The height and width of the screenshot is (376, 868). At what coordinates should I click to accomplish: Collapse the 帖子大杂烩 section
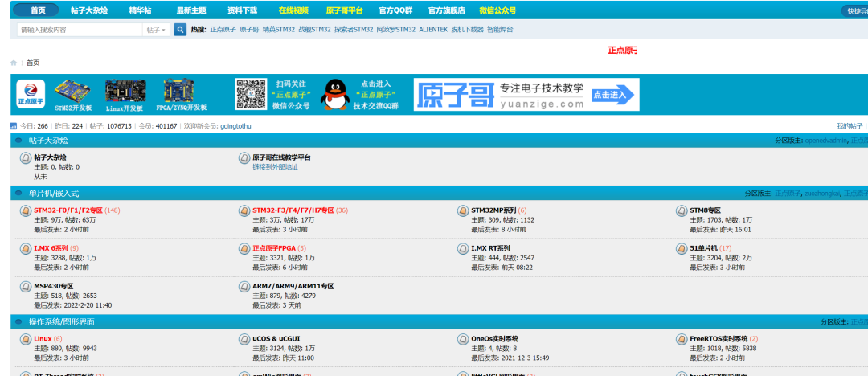point(18,141)
